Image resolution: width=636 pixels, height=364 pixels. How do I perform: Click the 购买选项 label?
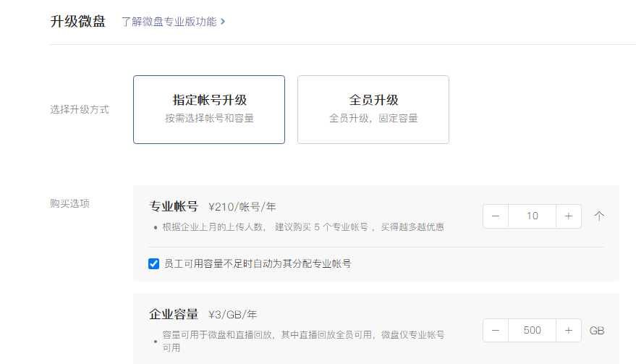click(x=69, y=203)
